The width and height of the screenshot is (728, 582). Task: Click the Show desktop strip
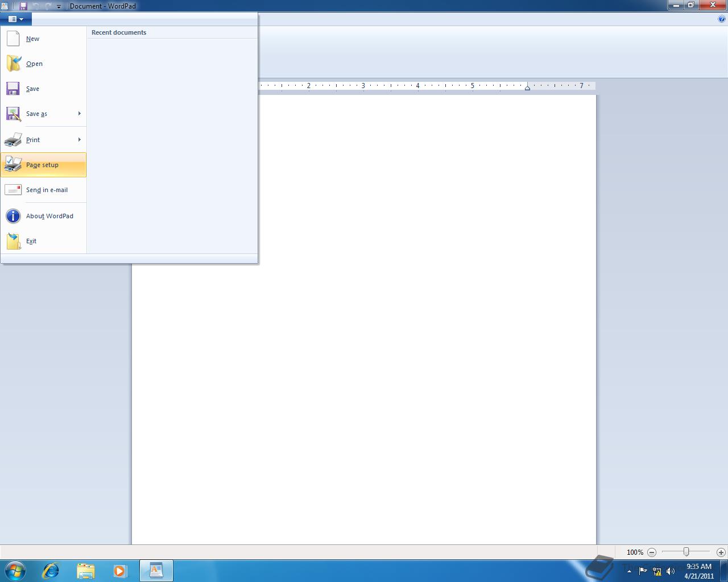pos(724,571)
